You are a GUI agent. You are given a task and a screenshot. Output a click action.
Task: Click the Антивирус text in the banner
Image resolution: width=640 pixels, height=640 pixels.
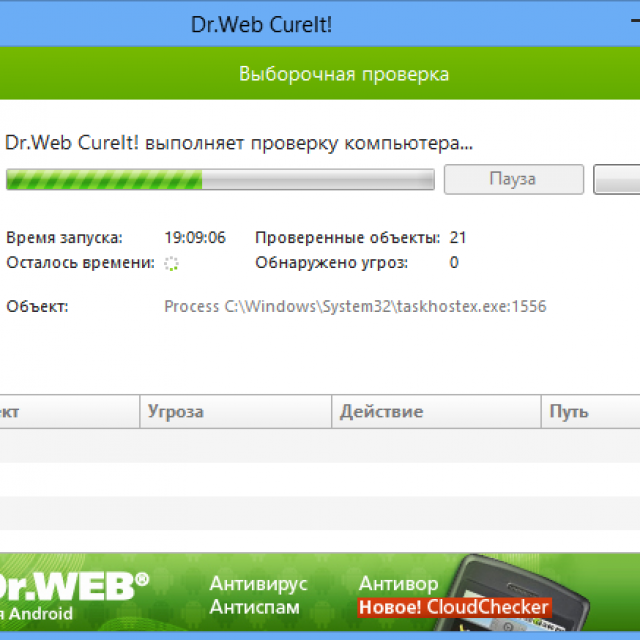[x=258, y=584]
